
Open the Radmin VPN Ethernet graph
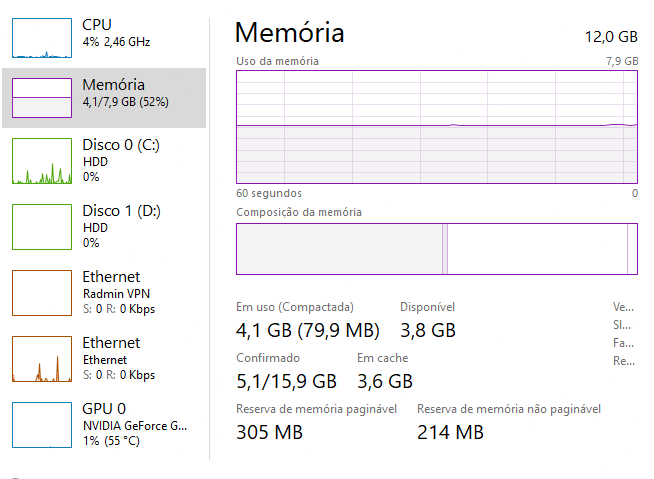(42, 293)
